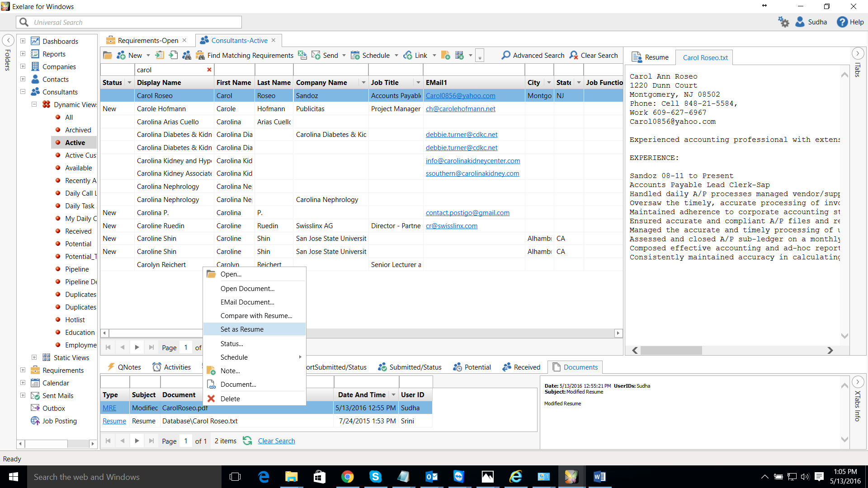The width and height of the screenshot is (868, 488).
Task: Choose Delete in the context menu
Action: [255, 399]
